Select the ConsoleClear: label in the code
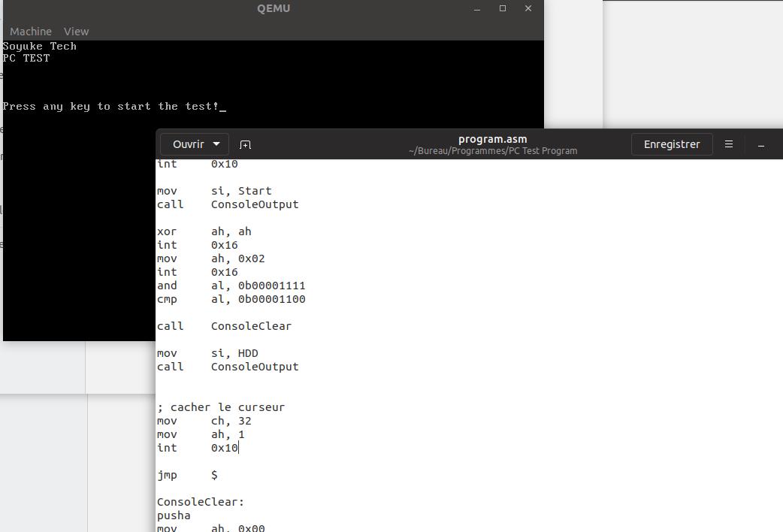 pyautogui.click(x=200, y=502)
